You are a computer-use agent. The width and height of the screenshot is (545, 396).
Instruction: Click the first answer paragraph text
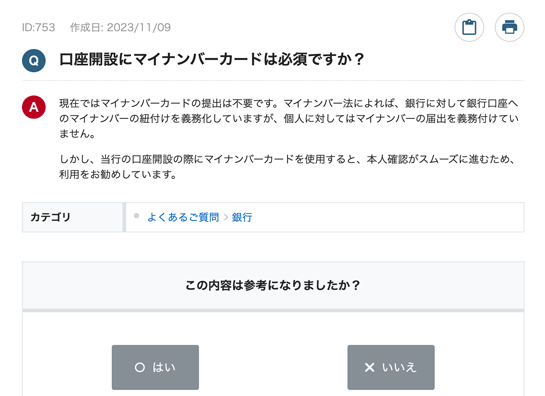(289, 118)
